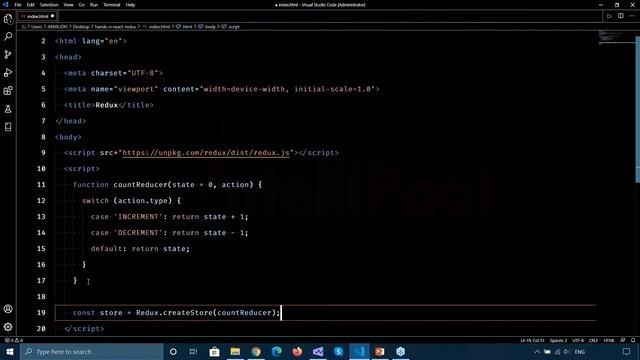Open the View menu
This screenshot has width=640, height=360.
[68, 5]
